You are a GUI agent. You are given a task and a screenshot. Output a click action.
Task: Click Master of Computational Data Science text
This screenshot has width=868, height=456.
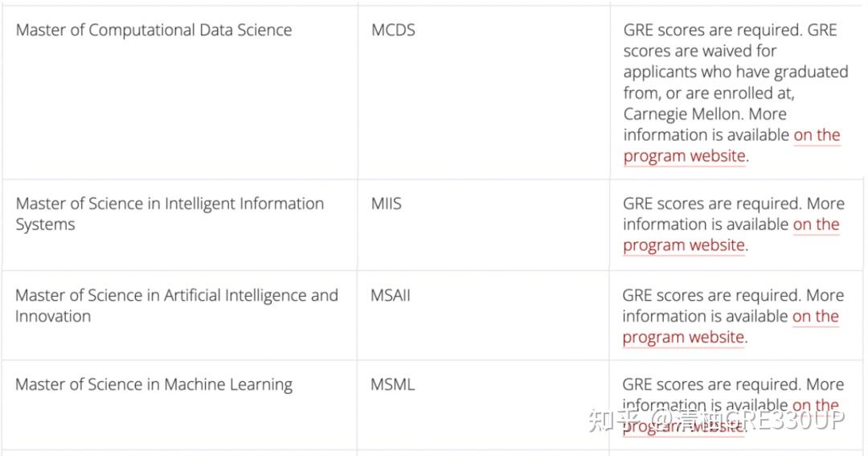click(154, 31)
